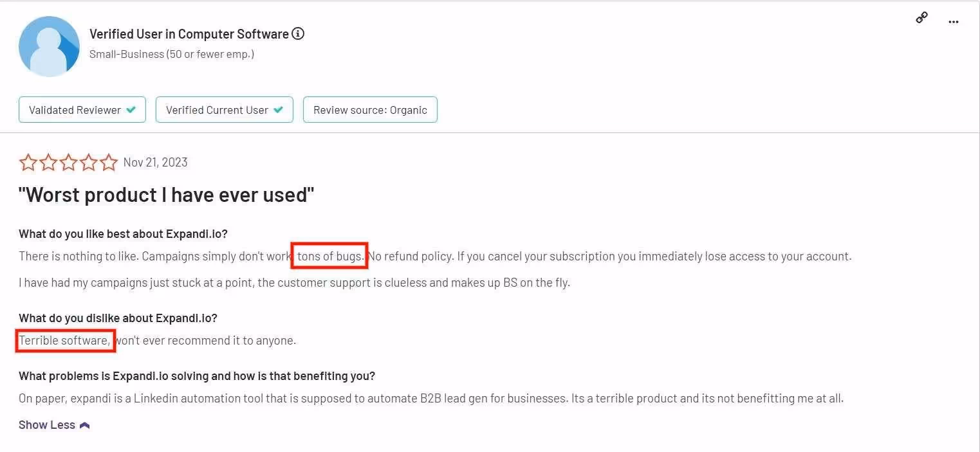The width and height of the screenshot is (980, 452).
Task: Select the Validated Reviewer badge
Action: 82,109
